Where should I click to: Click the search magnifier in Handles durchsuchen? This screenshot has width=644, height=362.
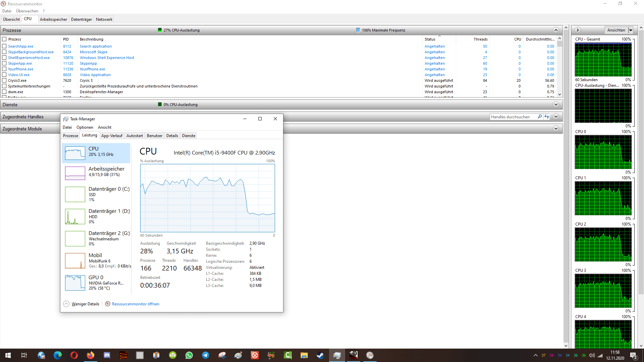coord(540,117)
